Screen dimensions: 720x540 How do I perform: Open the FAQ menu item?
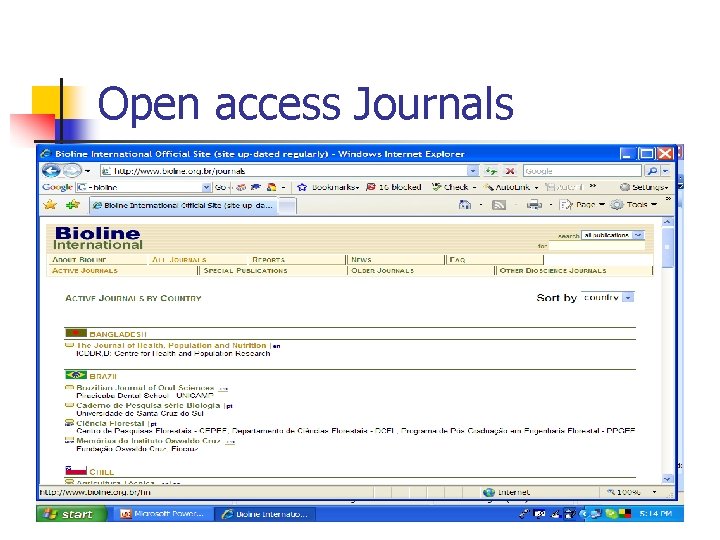tap(457, 259)
